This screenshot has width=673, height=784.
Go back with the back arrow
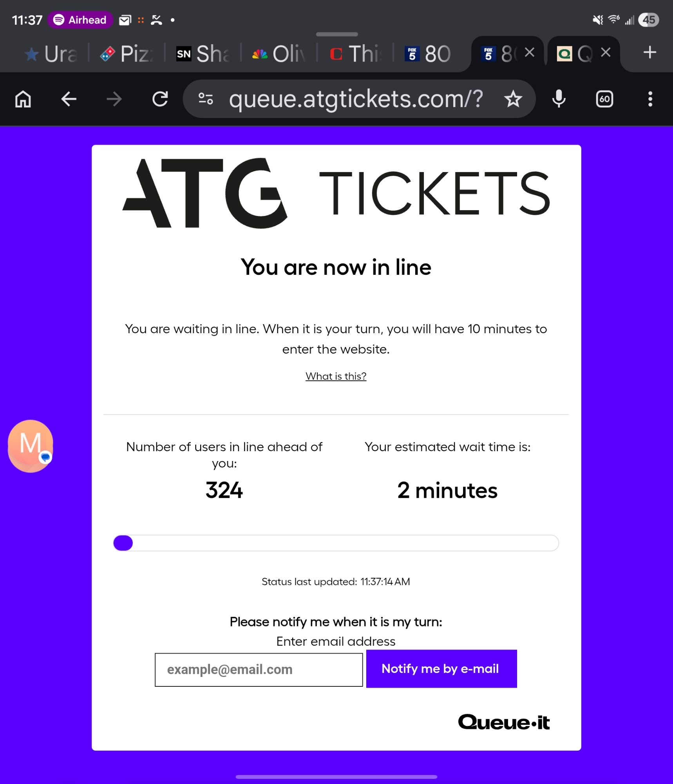(69, 99)
